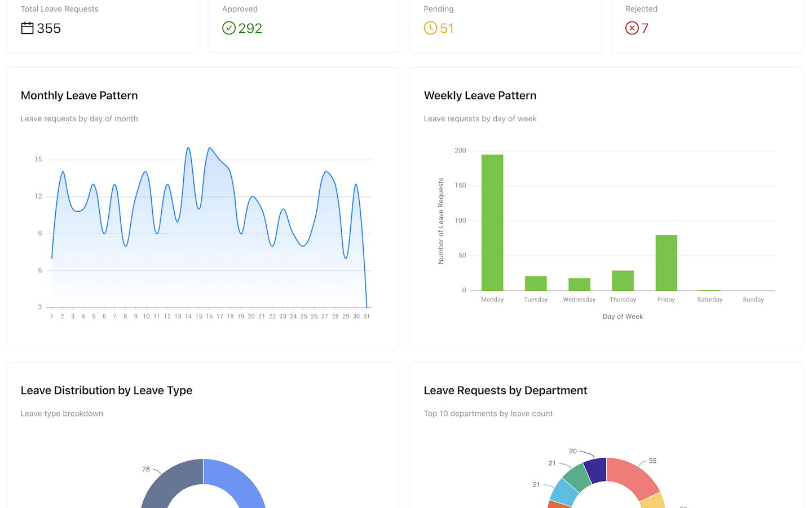Click the green department segment labeled 21
Viewport: 812px width, 508px height.
[577, 478]
